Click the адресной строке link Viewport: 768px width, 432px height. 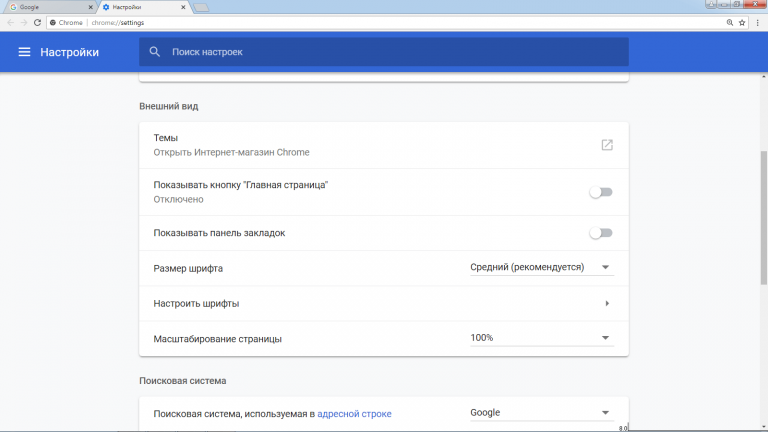coord(354,414)
